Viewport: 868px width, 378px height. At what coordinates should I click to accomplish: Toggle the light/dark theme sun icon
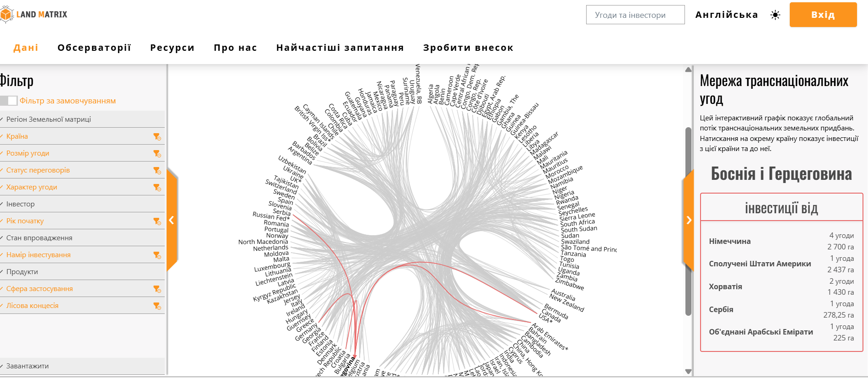775,15
